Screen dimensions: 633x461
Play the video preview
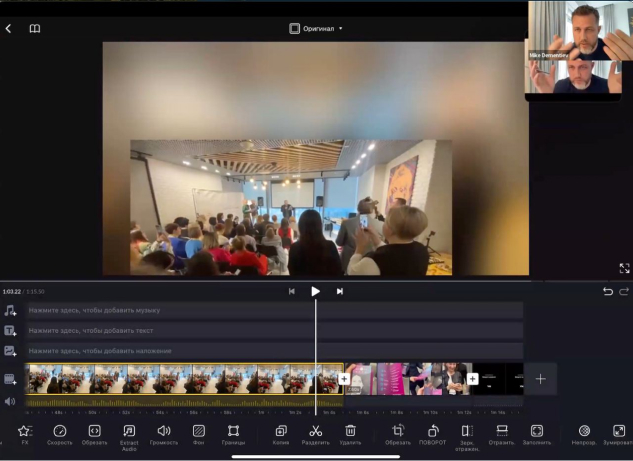(x=316, y=291)
